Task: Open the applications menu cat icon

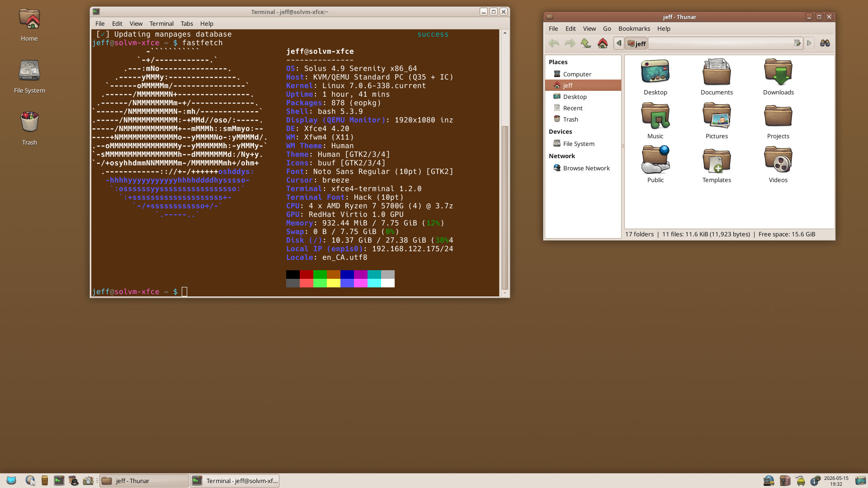Action: 11,480
